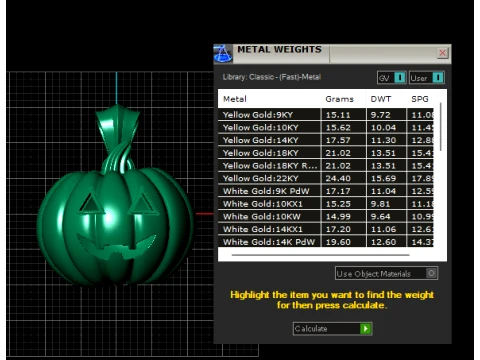Toggle the GV switch
480x360 pixels.
click(x=392, y=78)
